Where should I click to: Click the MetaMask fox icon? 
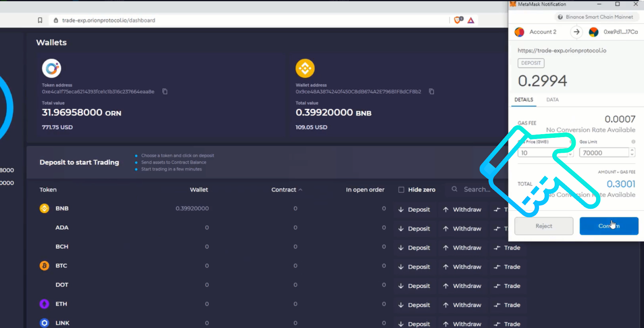pyautogui.click(x=513, y=4)
